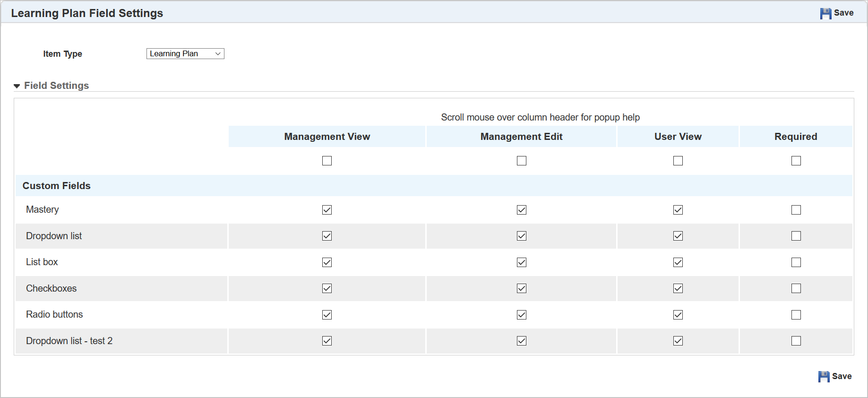Image resolution: width=868 pixels, height=398 pixels.
Task: Click the Required column header
Action: [796, 137]
